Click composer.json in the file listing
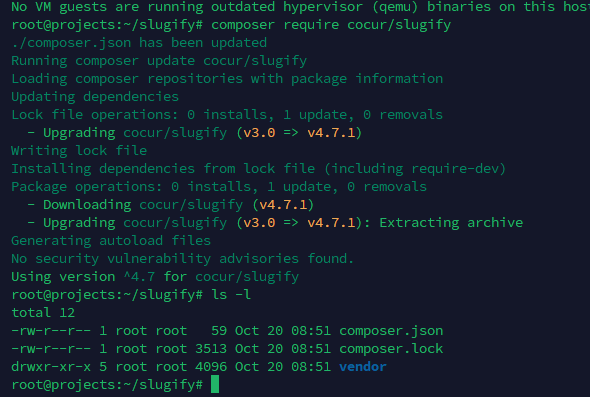The image size is (590, 397). point(391,331)
